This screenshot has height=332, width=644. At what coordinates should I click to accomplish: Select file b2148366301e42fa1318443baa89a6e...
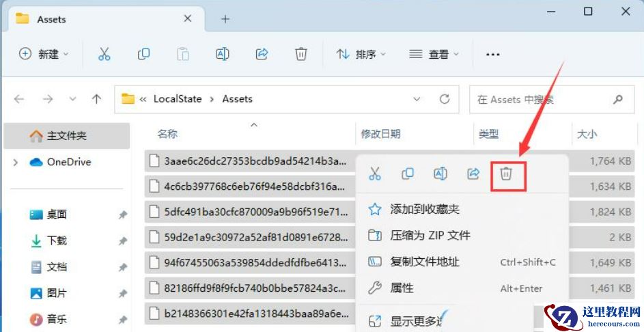tap(250, 314)
